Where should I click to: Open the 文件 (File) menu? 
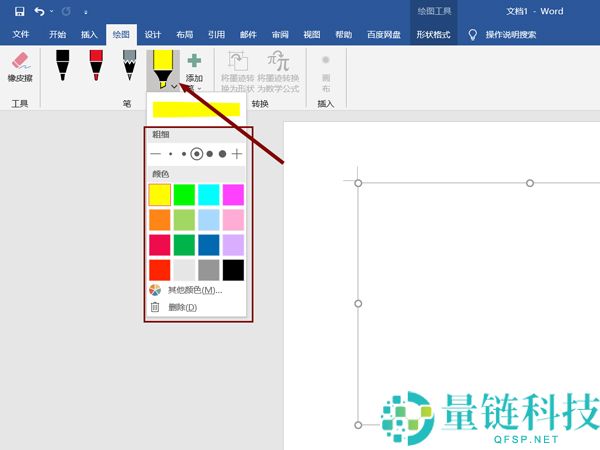pos(21,34)
